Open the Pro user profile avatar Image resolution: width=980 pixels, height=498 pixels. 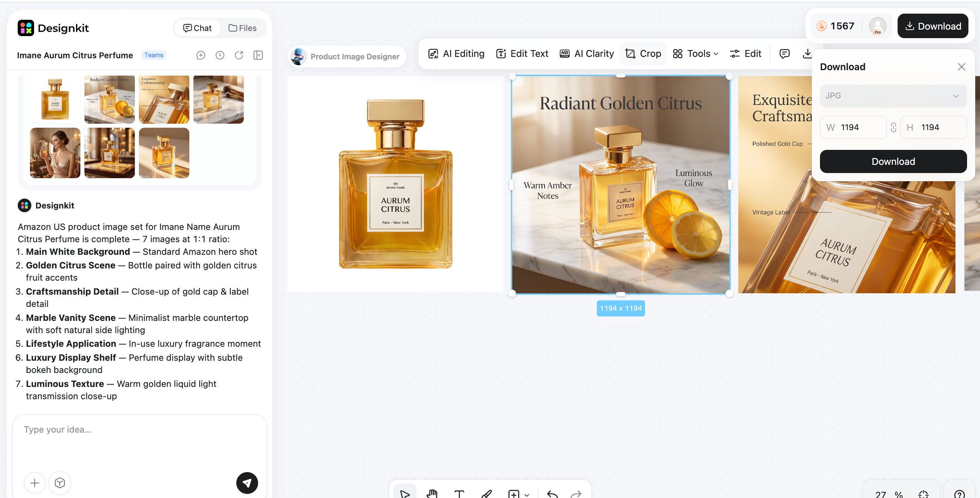coord(877,26)
